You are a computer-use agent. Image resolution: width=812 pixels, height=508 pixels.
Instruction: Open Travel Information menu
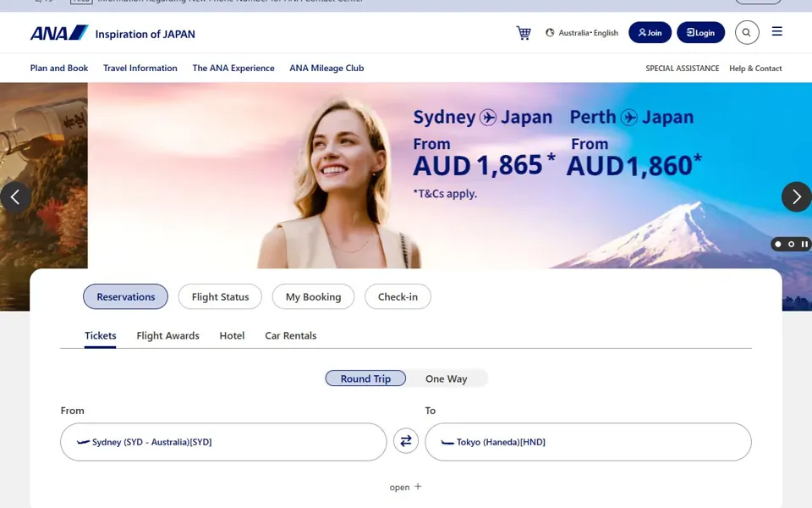(x=140, y=68)
